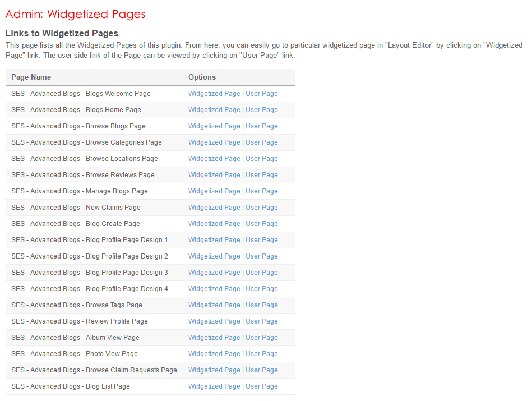Edit Blog Profile Page Design 1 Widgetized Page
Image resolution: width=532 pixels, height=401 pixels.
214,240
